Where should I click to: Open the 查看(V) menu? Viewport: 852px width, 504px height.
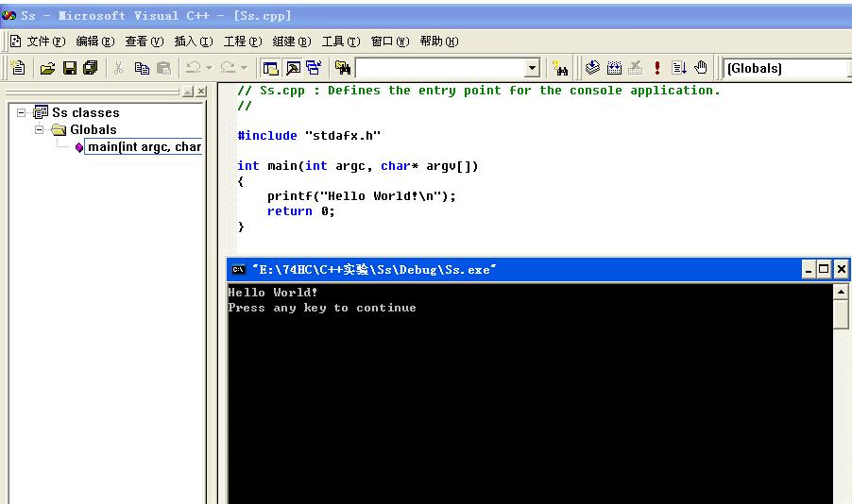coord(144,42)
